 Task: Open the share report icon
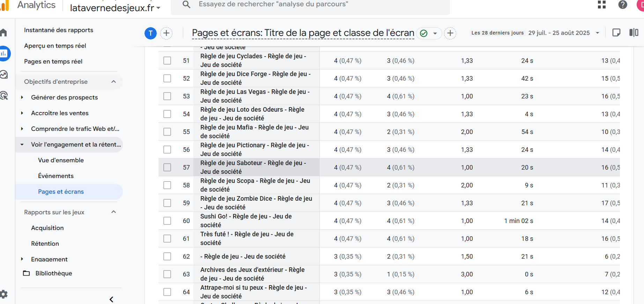click(x=616, y=32)
